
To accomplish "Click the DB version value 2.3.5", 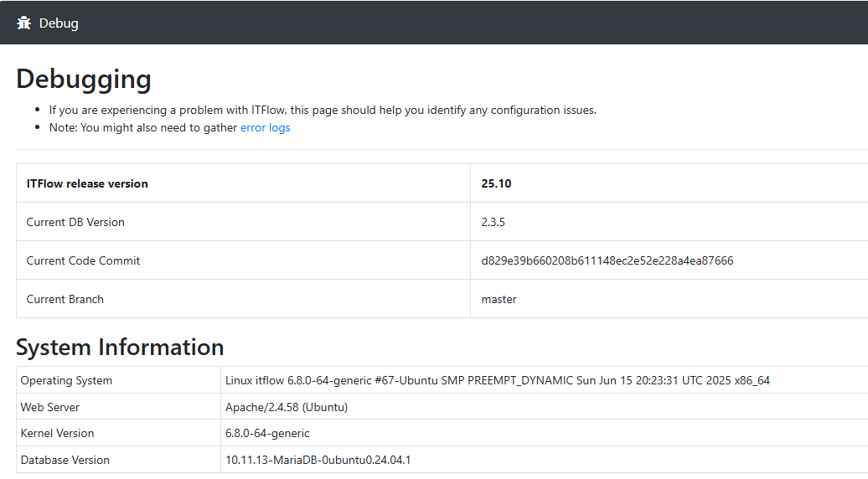I will coord(493,222).
